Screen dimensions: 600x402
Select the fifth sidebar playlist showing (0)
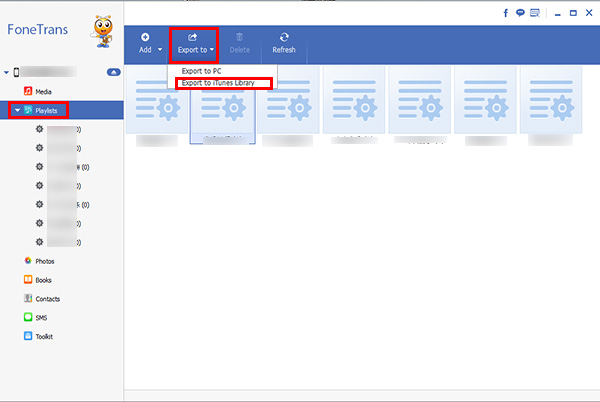[62, 205]
